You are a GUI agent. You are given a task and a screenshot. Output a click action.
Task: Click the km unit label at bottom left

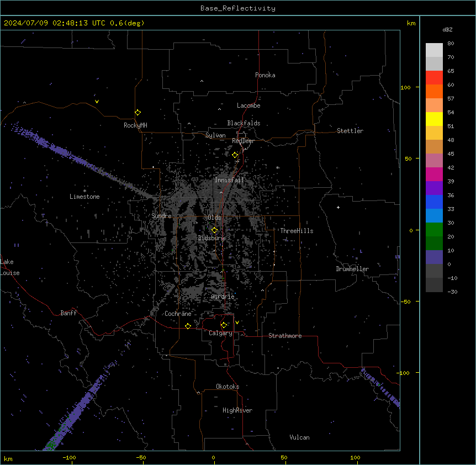click(8, 459)
